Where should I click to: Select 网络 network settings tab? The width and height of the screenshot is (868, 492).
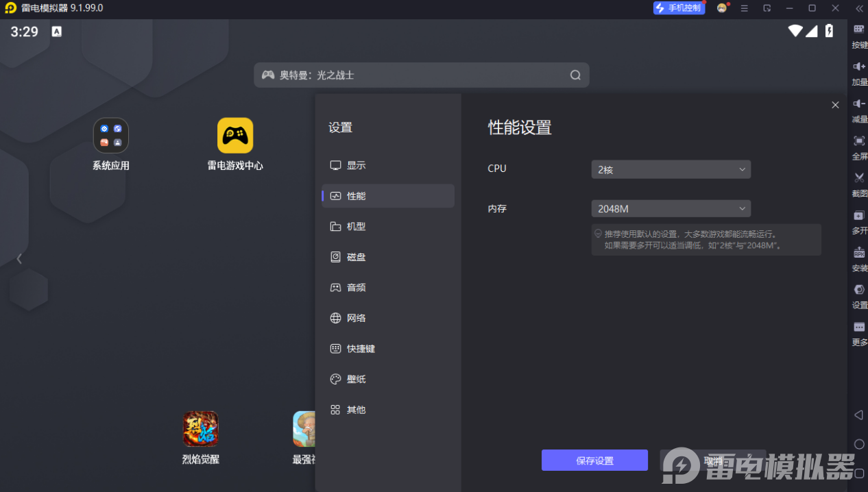point(388,318)
